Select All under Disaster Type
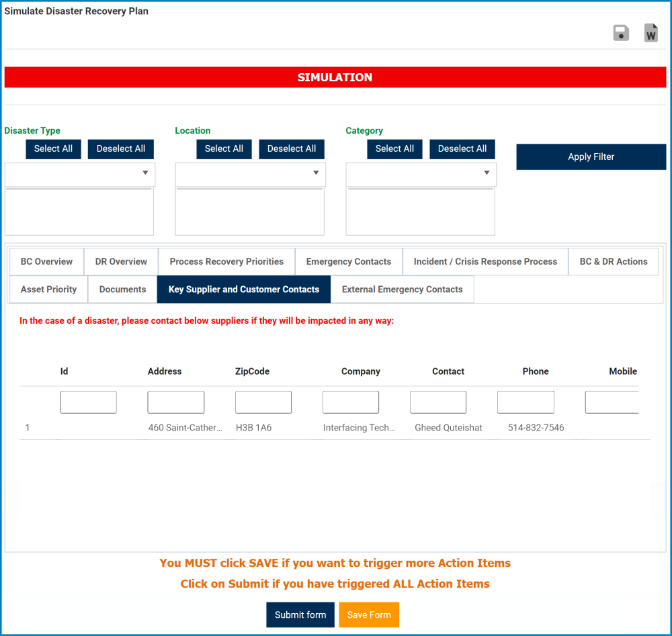Screen dimensions: 672x636 tap(53, 149)
